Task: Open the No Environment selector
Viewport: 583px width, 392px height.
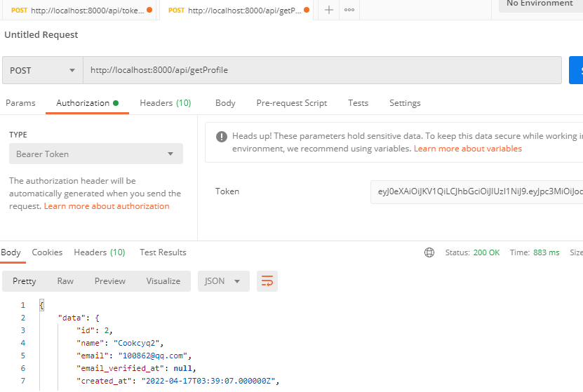Action: click(541, 4)
